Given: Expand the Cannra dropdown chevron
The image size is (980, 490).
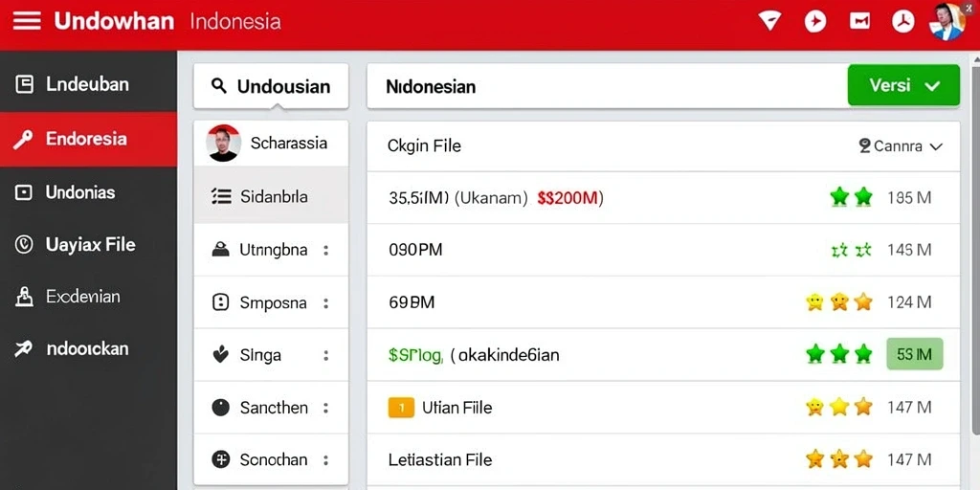Looking at the screenshot, I should (936, 146).
